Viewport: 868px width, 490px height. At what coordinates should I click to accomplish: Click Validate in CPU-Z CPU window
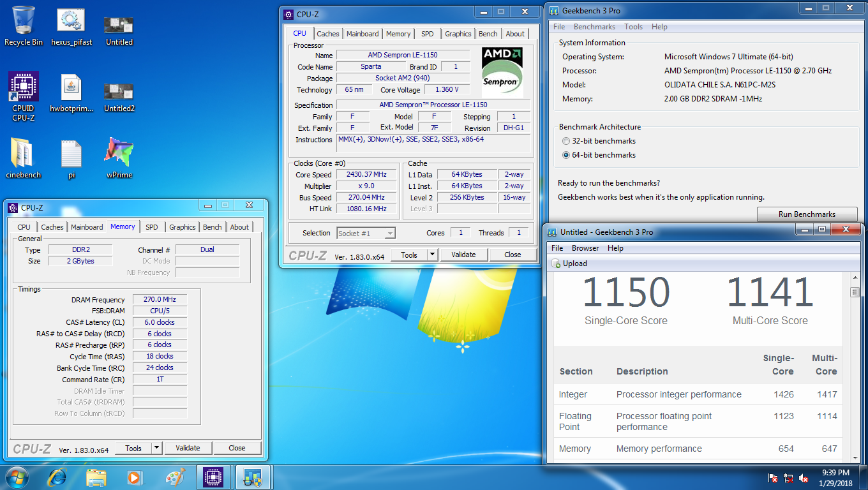[x=463, y=255]
